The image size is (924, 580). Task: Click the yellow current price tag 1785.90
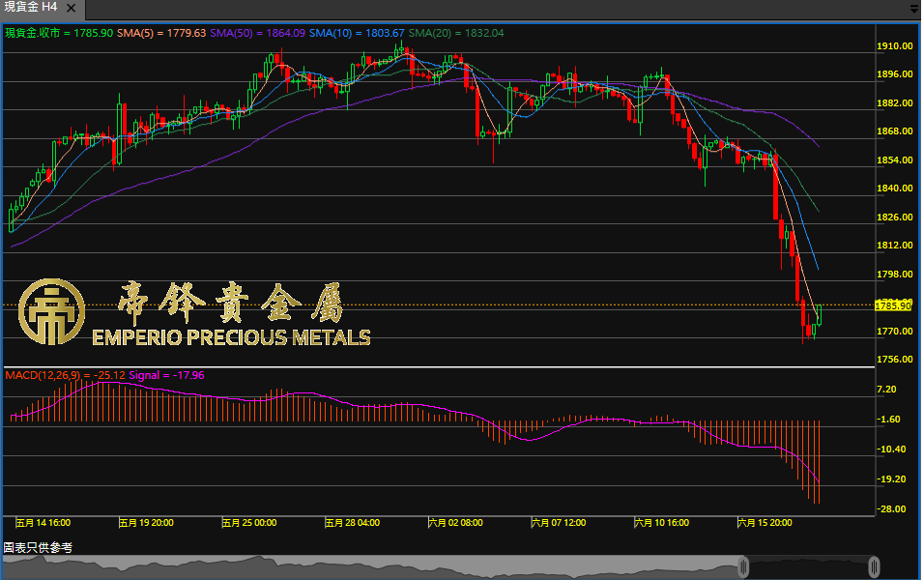pos(892,305)
